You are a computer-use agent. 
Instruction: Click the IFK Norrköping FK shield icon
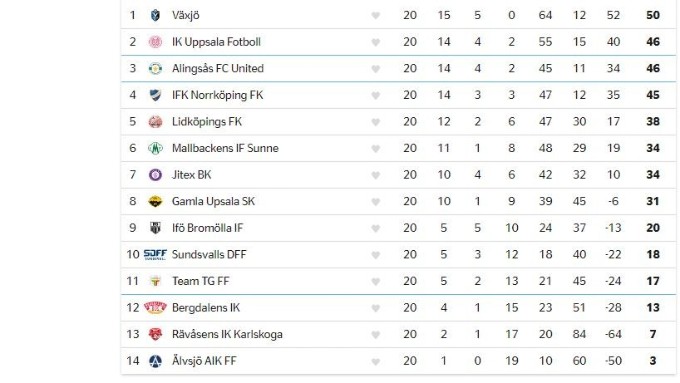[x=155, y=95]
